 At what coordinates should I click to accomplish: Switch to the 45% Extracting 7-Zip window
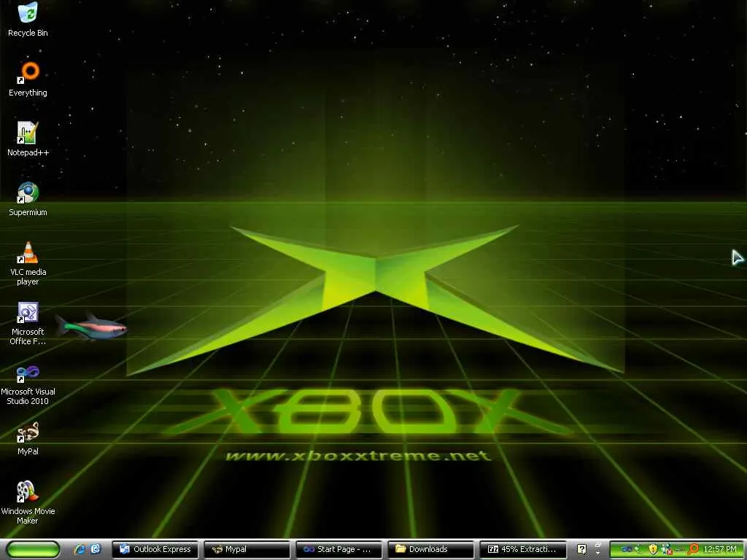coord(523,549)
